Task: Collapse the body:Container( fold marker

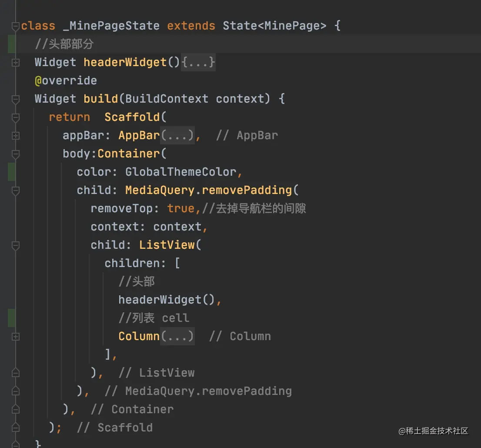Action: coord(15,154)
